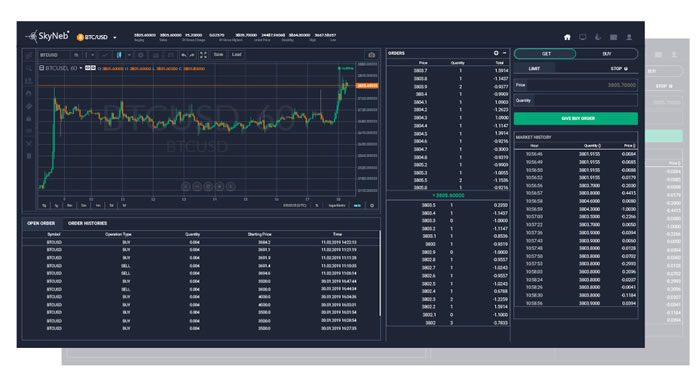Click the Save chart button
700x377 pixels.
point(218,54)
